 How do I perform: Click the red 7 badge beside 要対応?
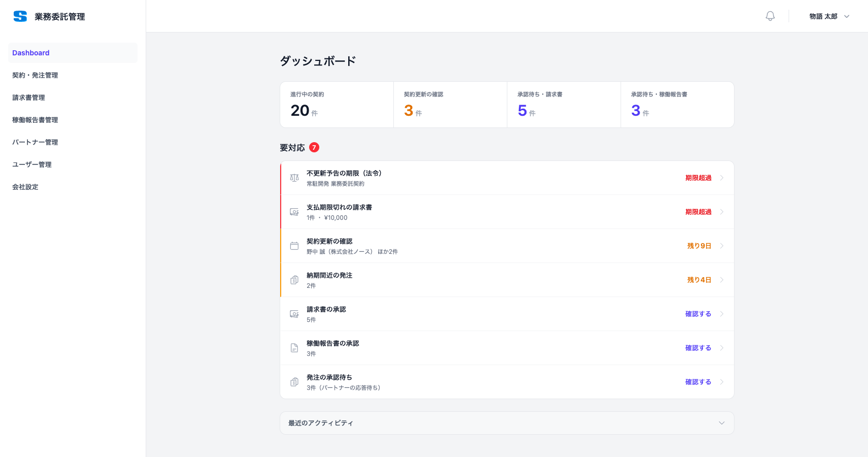click(314, 147)
